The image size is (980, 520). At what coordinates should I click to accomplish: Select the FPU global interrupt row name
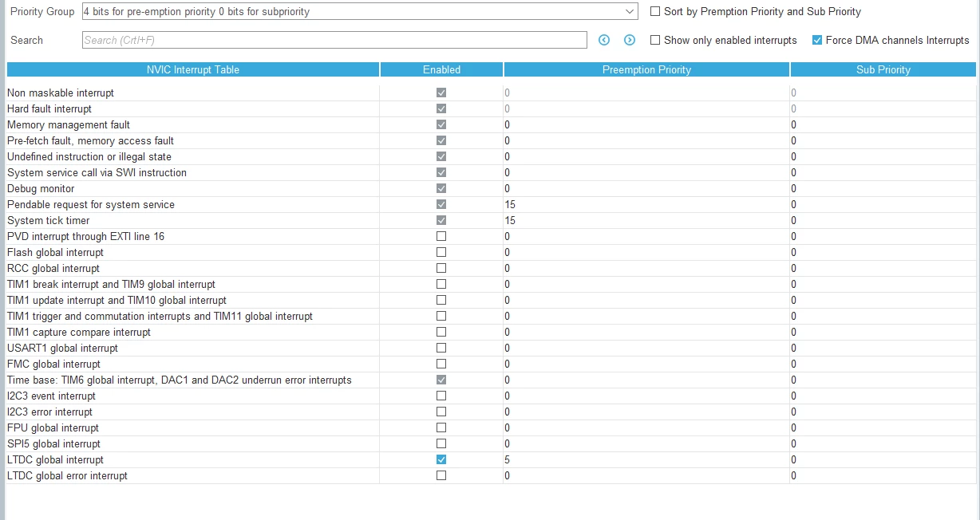(x=53, y=427)
